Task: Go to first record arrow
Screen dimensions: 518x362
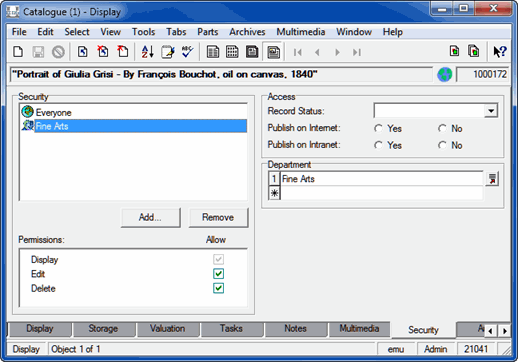Action: (x=298, y=52)
